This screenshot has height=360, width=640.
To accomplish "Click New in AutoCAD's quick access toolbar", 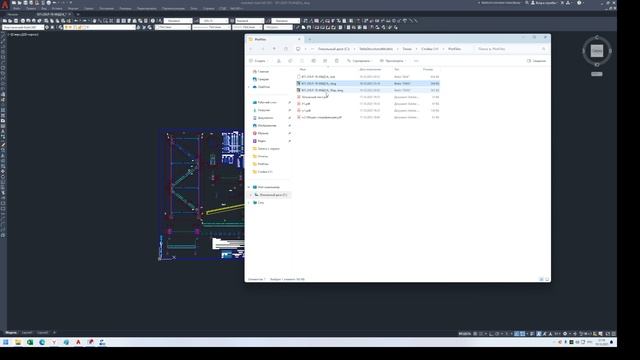I will [x=14, y=3].
